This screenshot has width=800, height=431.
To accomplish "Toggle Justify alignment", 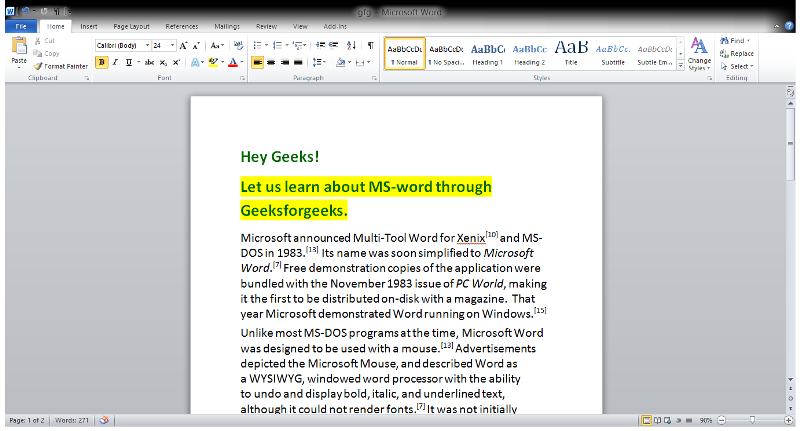I will 298,62.
